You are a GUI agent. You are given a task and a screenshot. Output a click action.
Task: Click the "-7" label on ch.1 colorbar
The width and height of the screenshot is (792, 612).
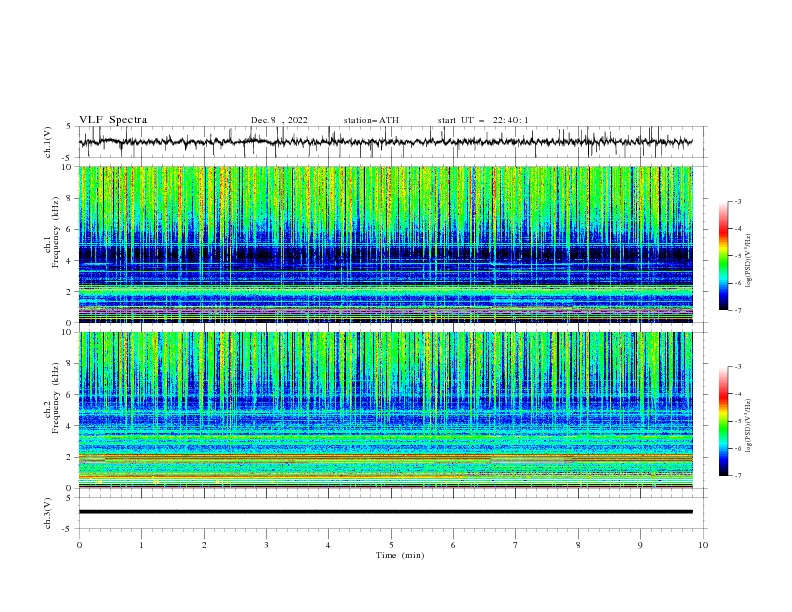tap(738, 310)
